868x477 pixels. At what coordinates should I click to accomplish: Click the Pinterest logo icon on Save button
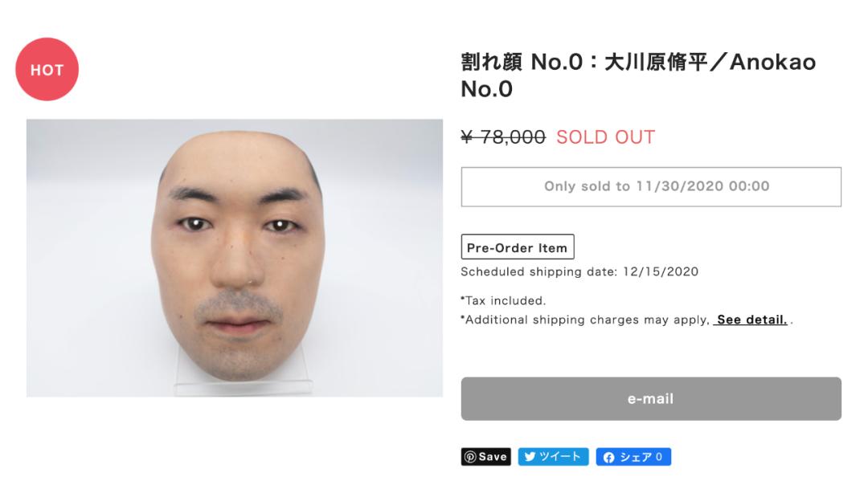(x=471, y=456)
